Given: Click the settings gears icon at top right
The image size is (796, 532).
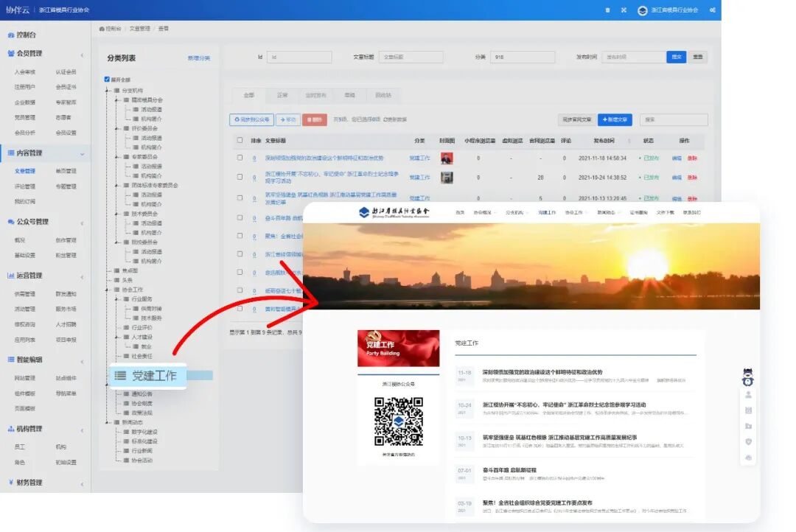Looking at the screenshot, I should pos(713,10).
